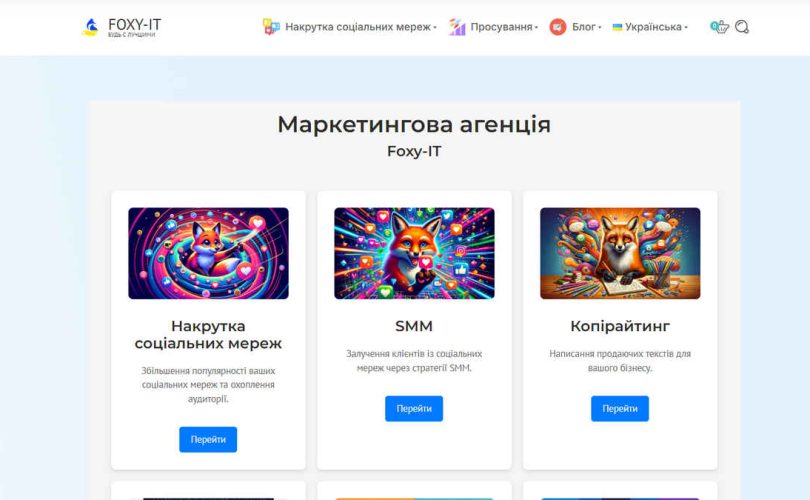Viewport: 810px width, 500px height.
Task: Open the Українська language dropdown
Action: (656, 27)
